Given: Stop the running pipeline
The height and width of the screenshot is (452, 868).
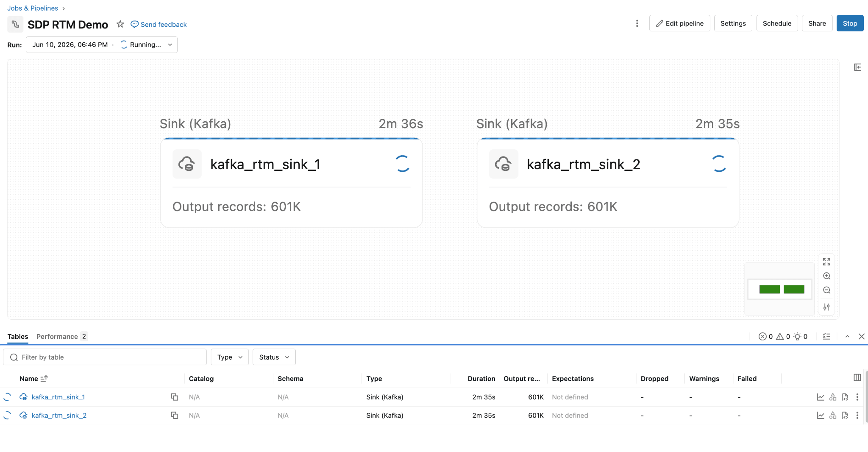Looking at the screenshot, I should [850, 23].
